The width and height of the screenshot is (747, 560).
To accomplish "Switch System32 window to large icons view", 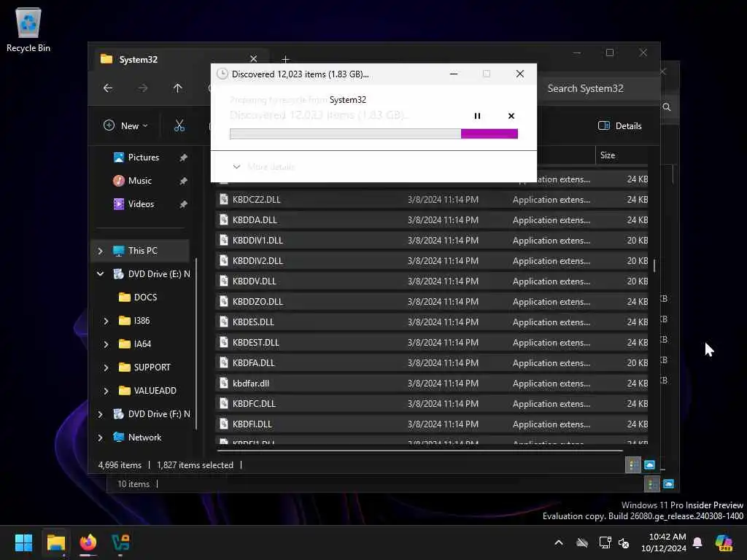I will (x=649, y=464).
